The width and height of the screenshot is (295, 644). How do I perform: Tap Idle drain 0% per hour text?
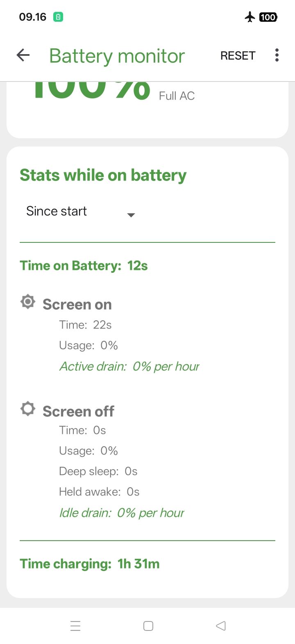[122, 513]
